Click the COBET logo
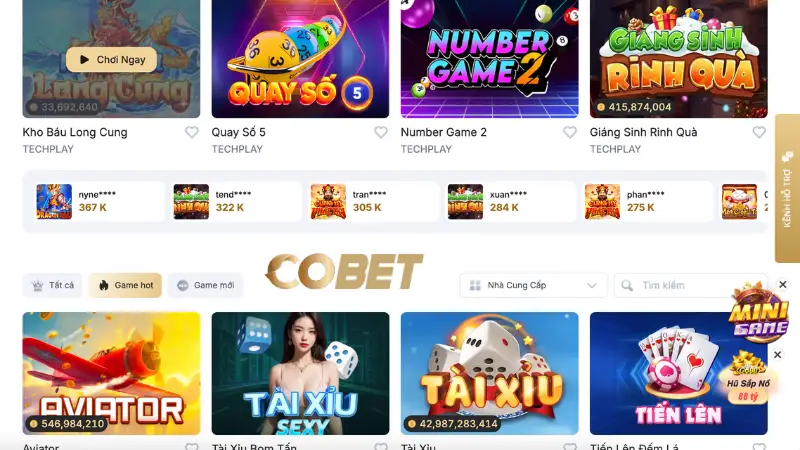 (344, 271)
